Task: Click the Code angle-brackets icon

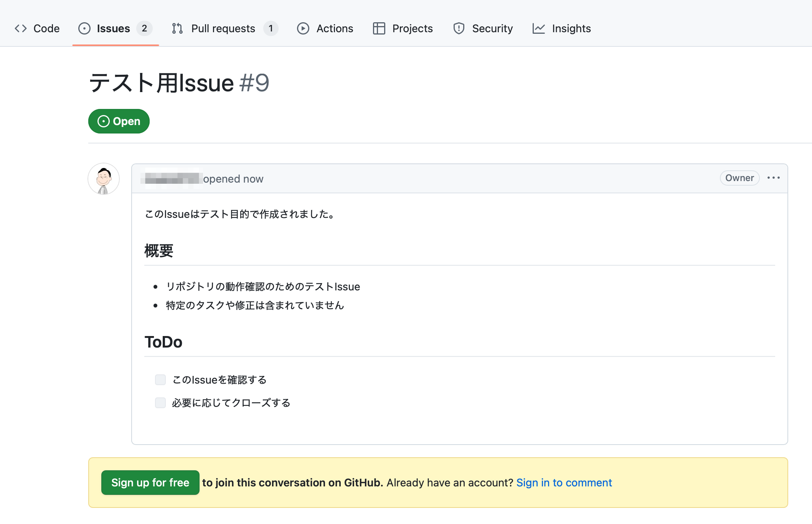Action: pyautogui.click(x=21, y=28)
